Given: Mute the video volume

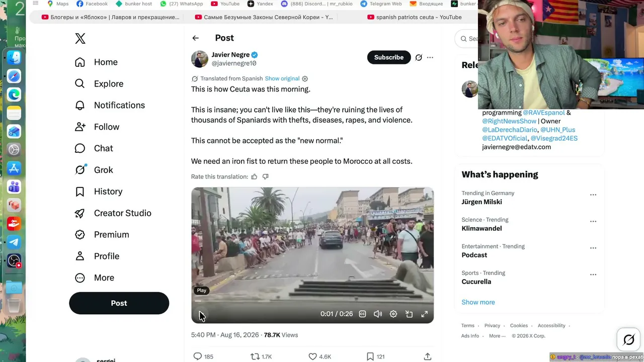Looking at the screenshot, I should (x=378, y=314).
